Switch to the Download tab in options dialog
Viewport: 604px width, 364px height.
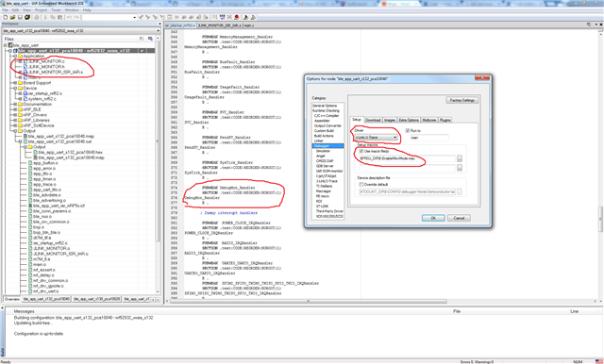[x=373, y=120]
